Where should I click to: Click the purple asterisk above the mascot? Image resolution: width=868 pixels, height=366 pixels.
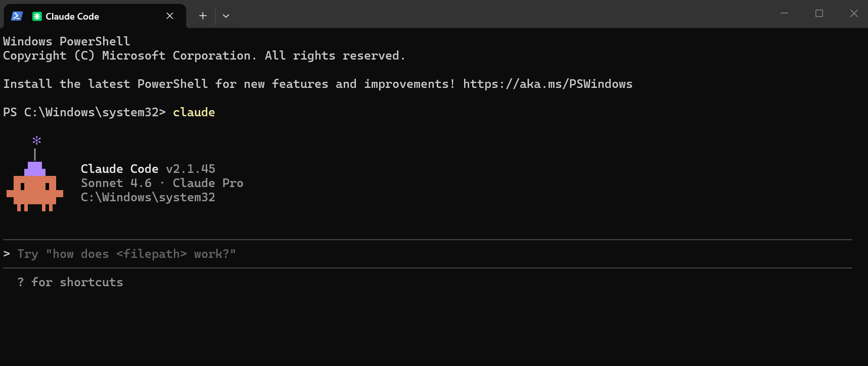click(x=36, y=141)
